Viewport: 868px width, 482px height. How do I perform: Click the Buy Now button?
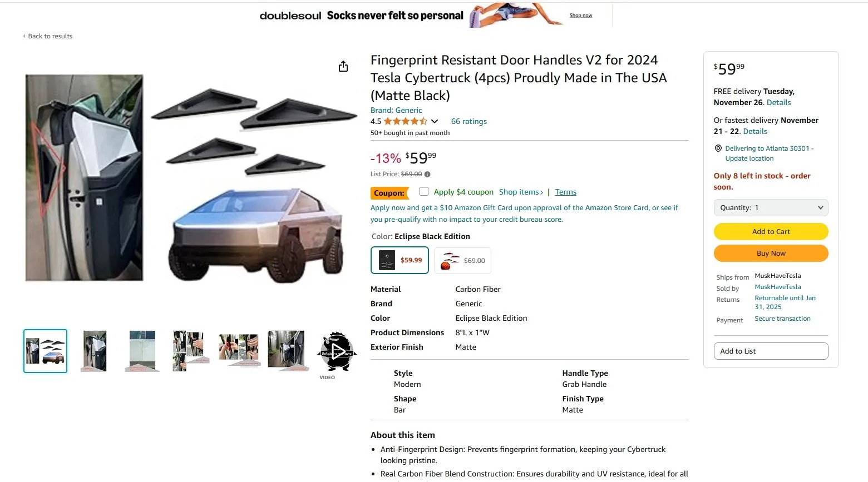(x=771, y=253)
